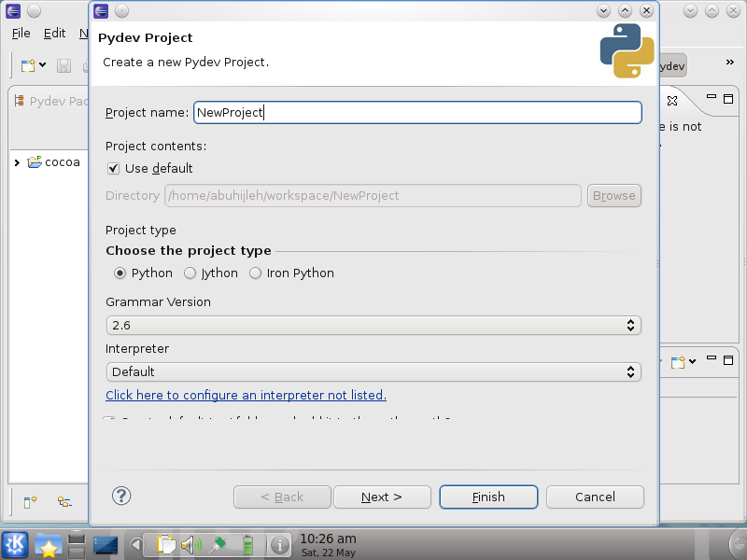
Task: Click the configure interpreter link
Action: [x=246, y=395]
